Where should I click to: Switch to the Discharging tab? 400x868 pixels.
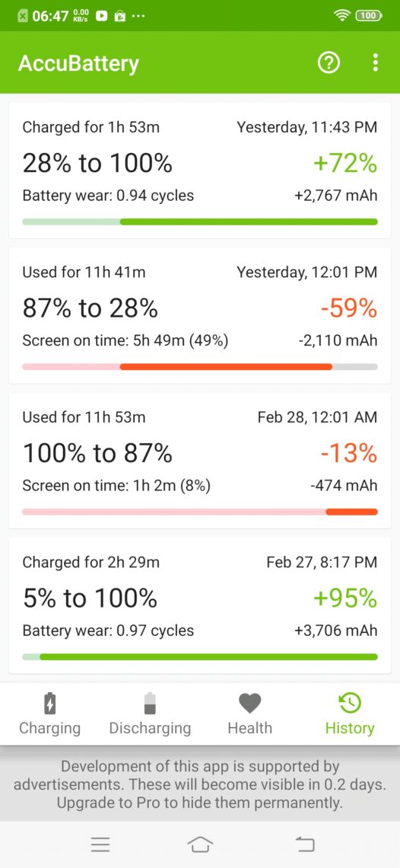point(150,713)
